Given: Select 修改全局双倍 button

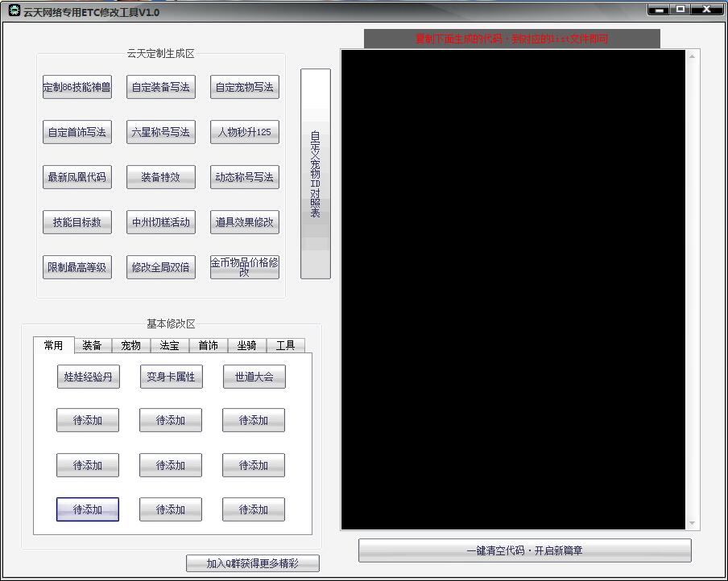Looking at the screenshot, I should point(160,267).
